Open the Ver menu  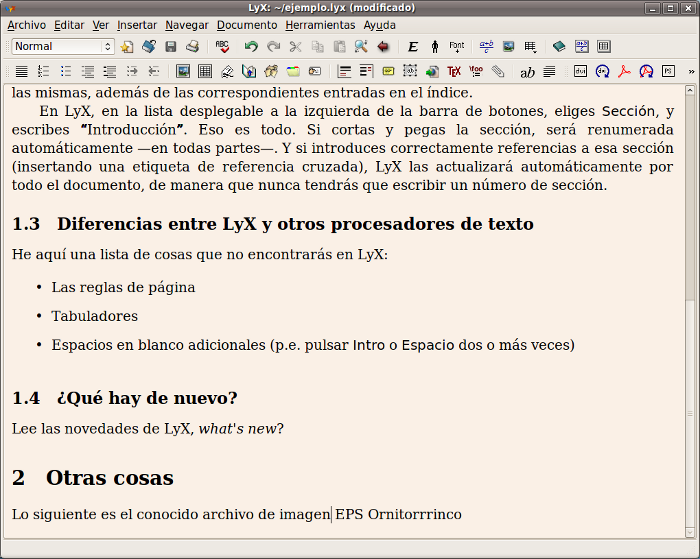(x=101, y=25)
